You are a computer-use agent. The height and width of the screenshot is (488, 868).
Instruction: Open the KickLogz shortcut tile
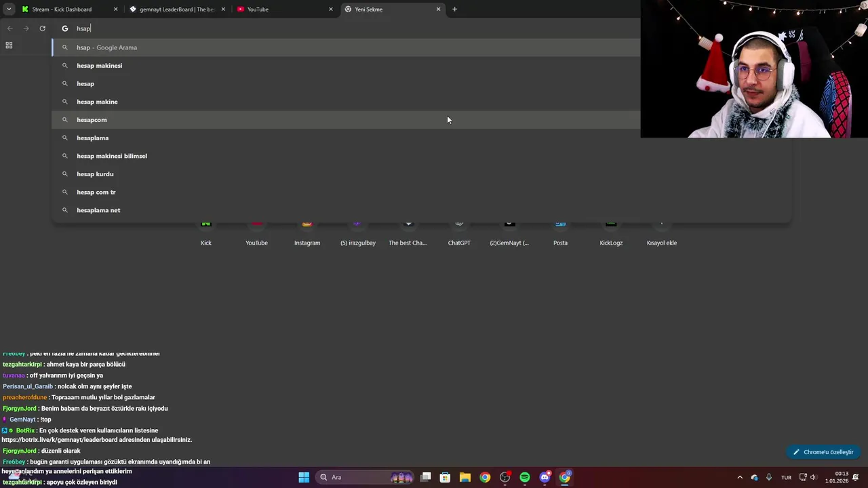click(611, 233)
